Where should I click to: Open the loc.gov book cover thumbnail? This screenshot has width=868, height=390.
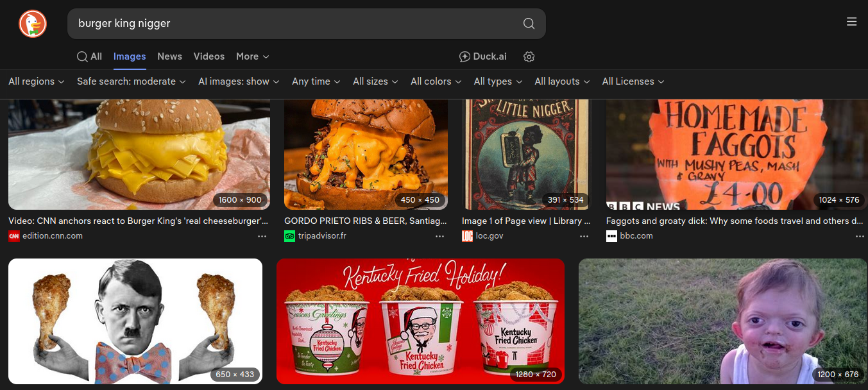click(x=525, y=155)
